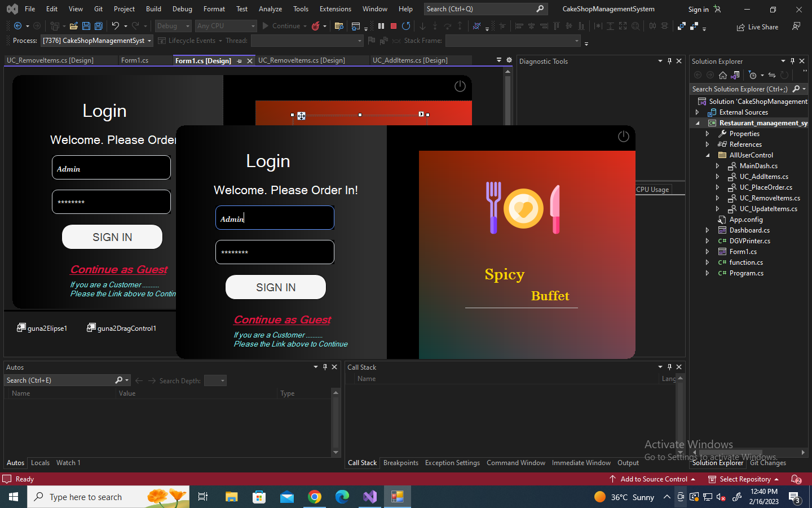Click the Continue as Guest link

pos(283,320)
